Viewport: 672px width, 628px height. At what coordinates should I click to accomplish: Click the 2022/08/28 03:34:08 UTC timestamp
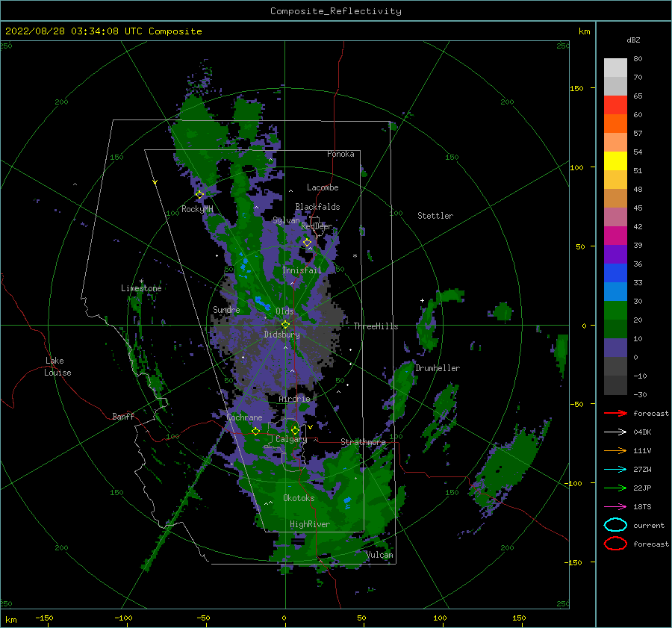pyautogui.click(x=74, y=31)
